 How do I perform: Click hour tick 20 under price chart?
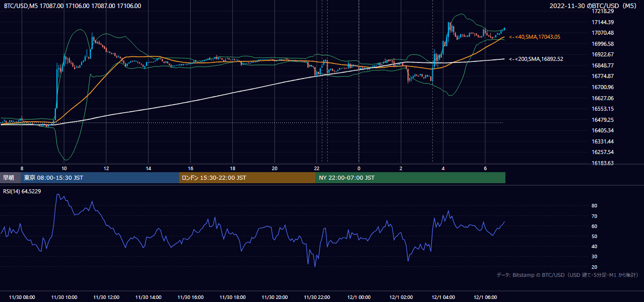point(275,168)
